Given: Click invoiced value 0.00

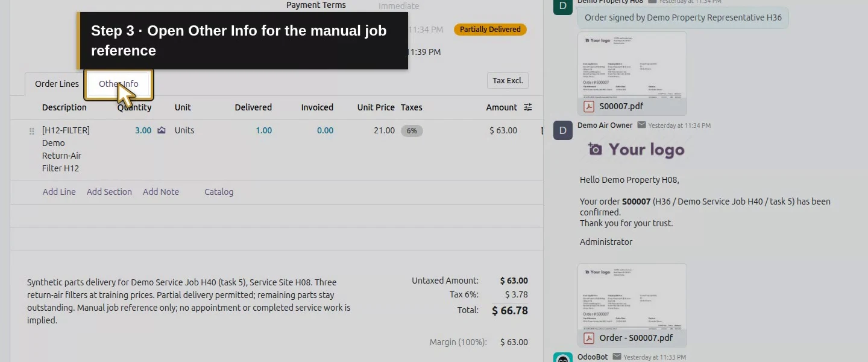Looking at the screenshot, I should (x=325, y=130).
